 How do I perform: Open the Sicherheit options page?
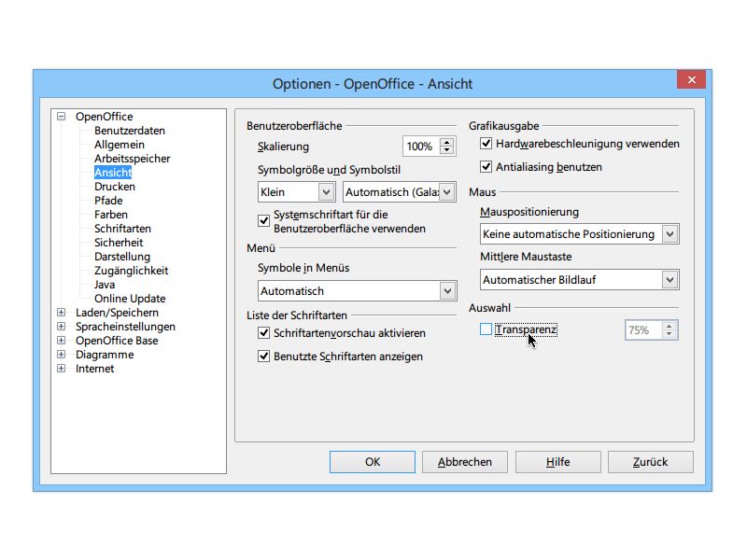[119, 243]
